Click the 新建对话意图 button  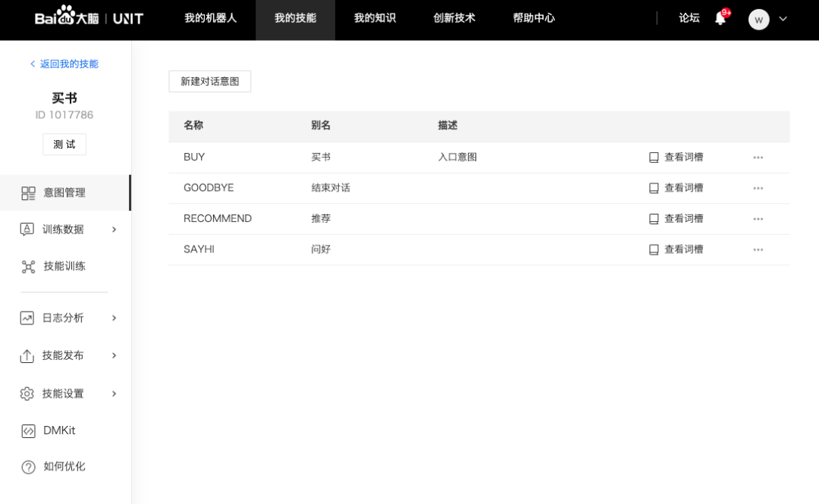209,82
